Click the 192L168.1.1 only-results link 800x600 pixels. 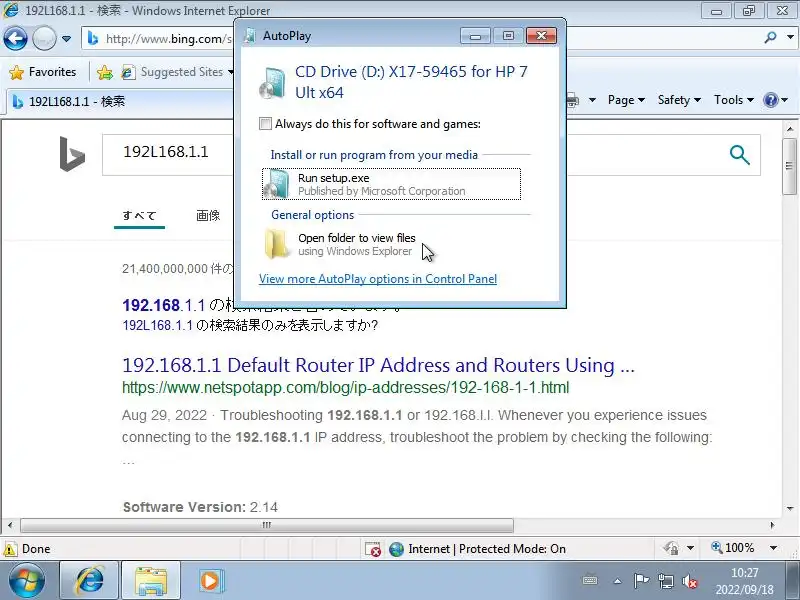pos(158,326)
